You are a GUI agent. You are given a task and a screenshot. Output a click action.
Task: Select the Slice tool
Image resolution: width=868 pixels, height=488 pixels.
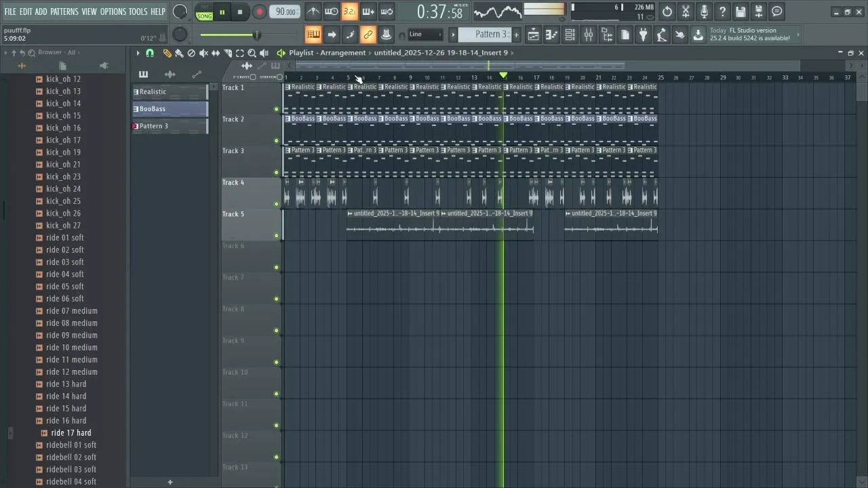pos(228,53)
